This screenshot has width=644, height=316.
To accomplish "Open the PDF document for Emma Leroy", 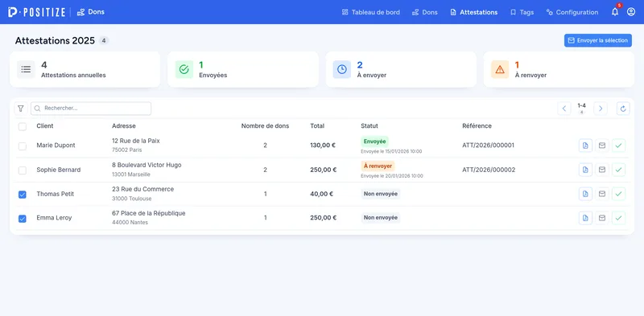I will click(585, 218).
